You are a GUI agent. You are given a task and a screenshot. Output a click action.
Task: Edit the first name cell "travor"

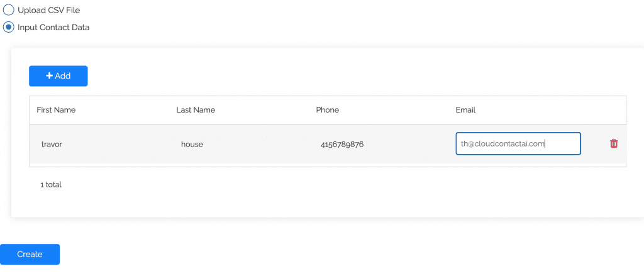(x=52, y=145)
